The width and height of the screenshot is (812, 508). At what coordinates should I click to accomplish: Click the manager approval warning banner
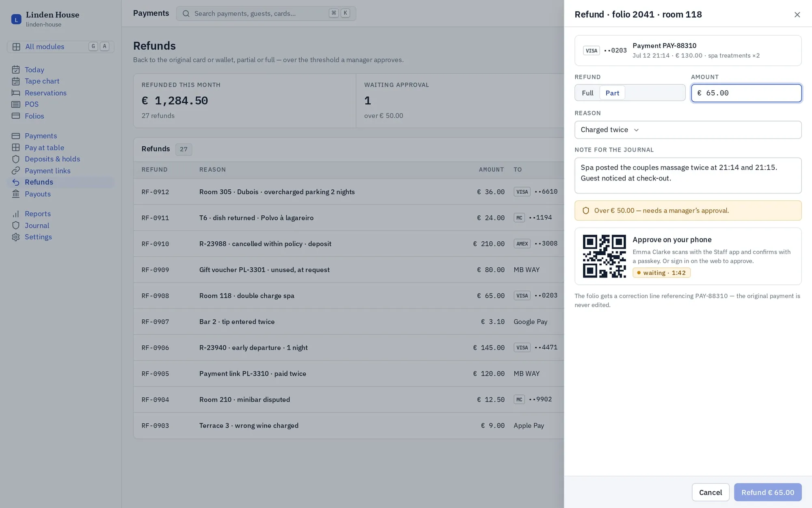688,211
